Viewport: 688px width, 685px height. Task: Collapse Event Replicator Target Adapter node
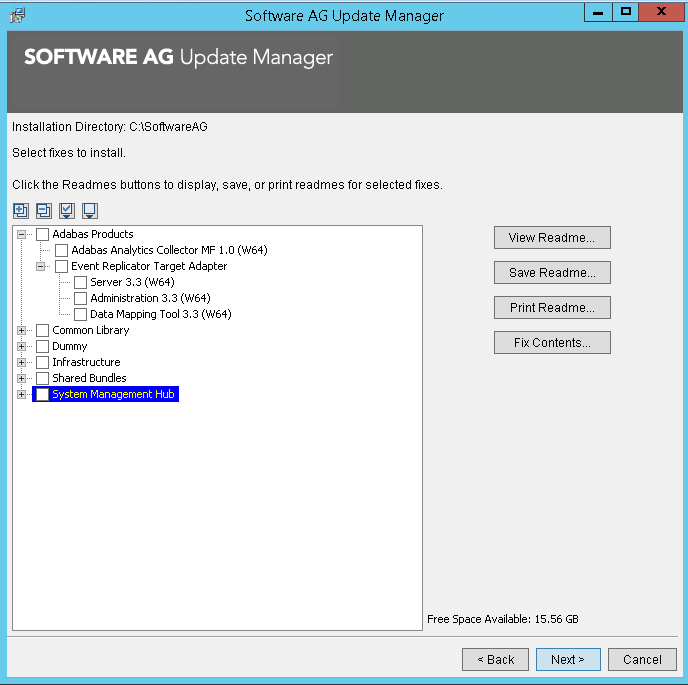(41, 266)
